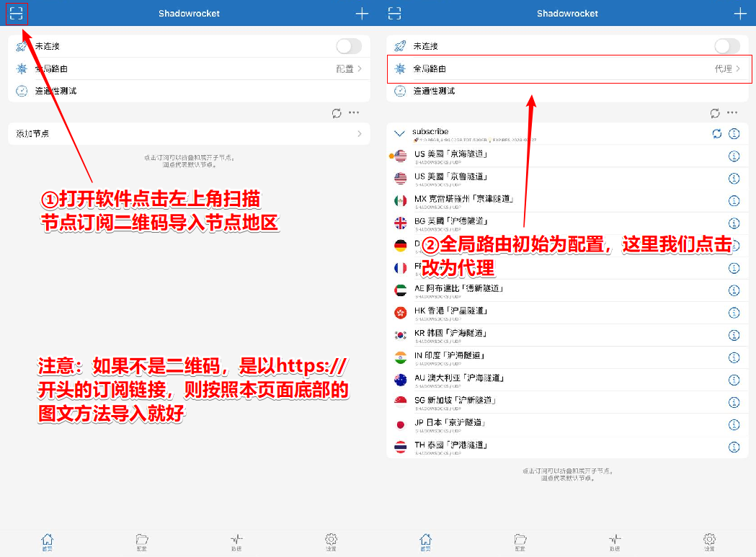This screenshot has height=557, width=756.
Task: Open info icon on the subscribe header row
Action: click(x=734, y=134)
